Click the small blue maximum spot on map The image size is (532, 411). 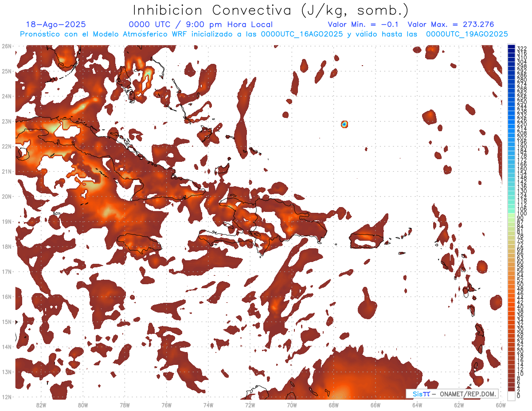344,125
